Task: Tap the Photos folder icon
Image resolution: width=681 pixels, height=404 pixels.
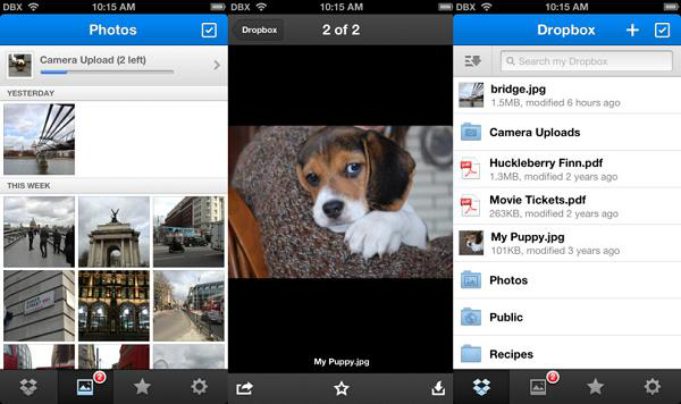Action: 471,280
